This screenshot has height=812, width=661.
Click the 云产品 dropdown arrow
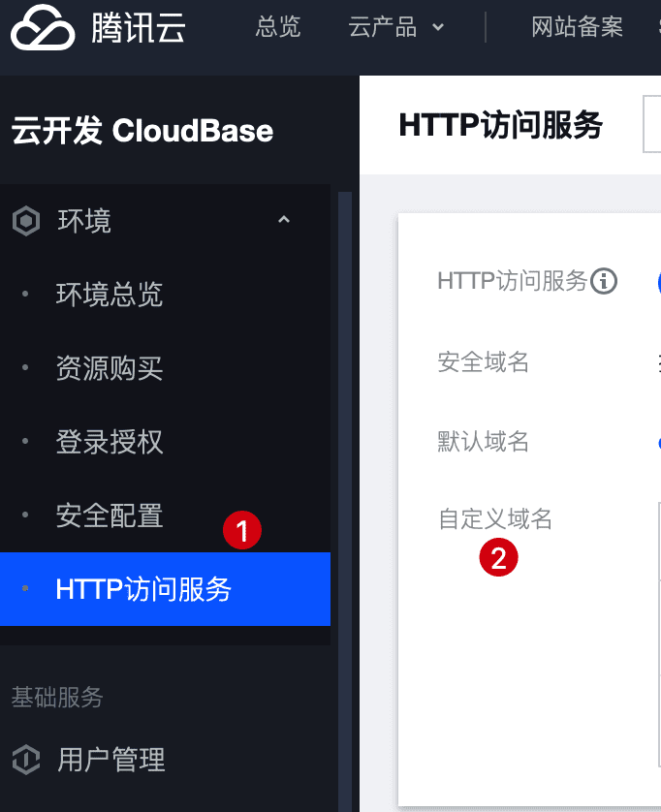pos(438,27)
